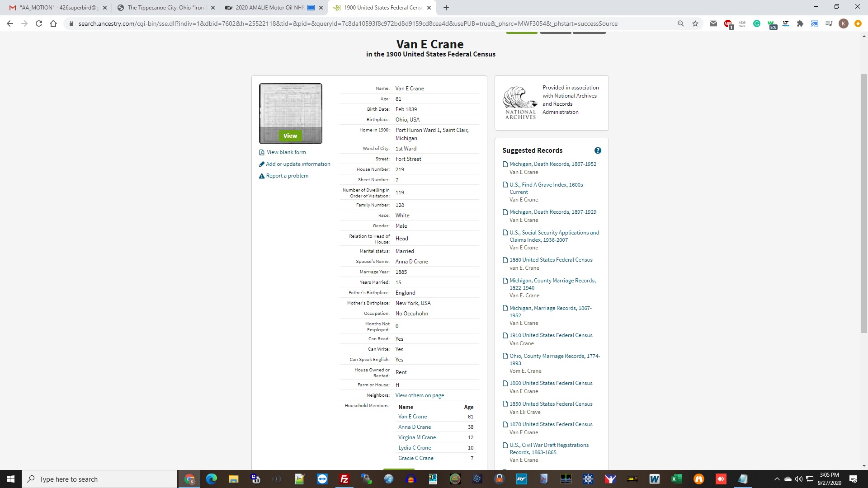Click the site security lock icon in address bar

71,23
